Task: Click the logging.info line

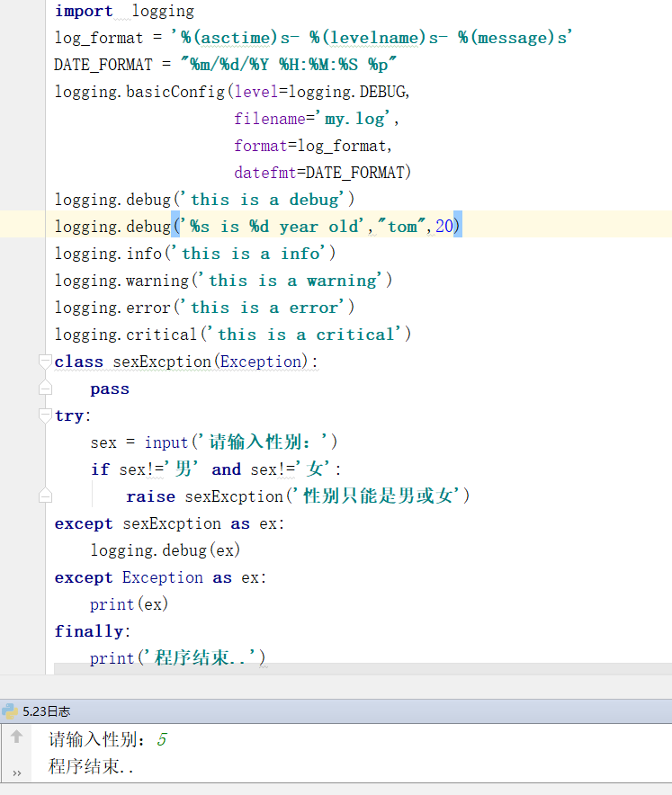Action: 195,254
